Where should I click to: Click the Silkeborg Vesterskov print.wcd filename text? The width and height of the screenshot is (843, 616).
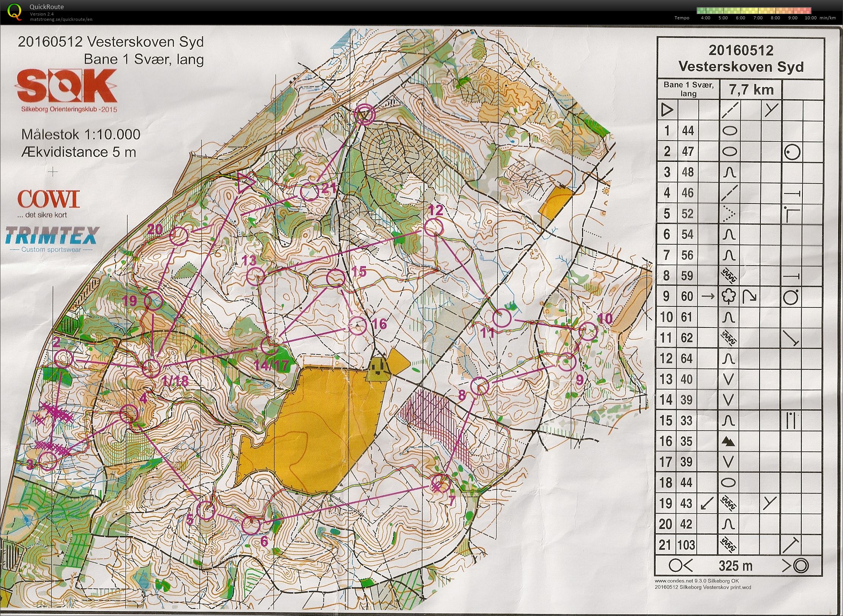[x=703, y=587]
